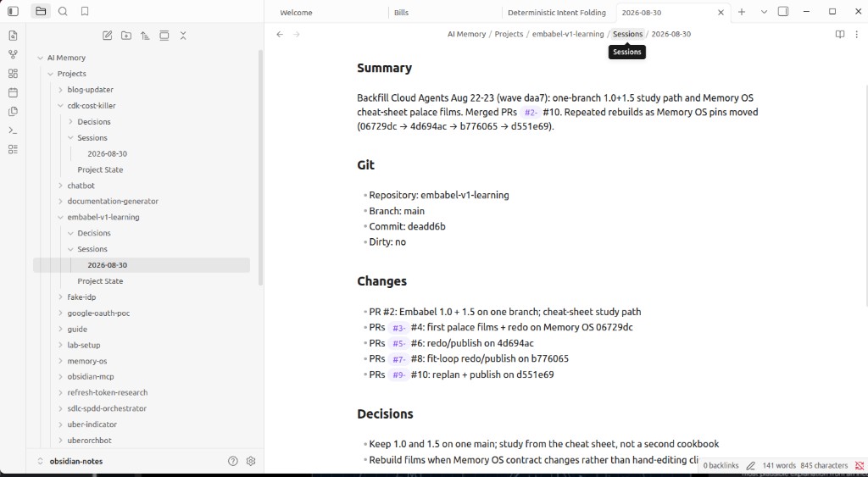
Task: Navigate back in note history
Action: [x=280, y=34]
